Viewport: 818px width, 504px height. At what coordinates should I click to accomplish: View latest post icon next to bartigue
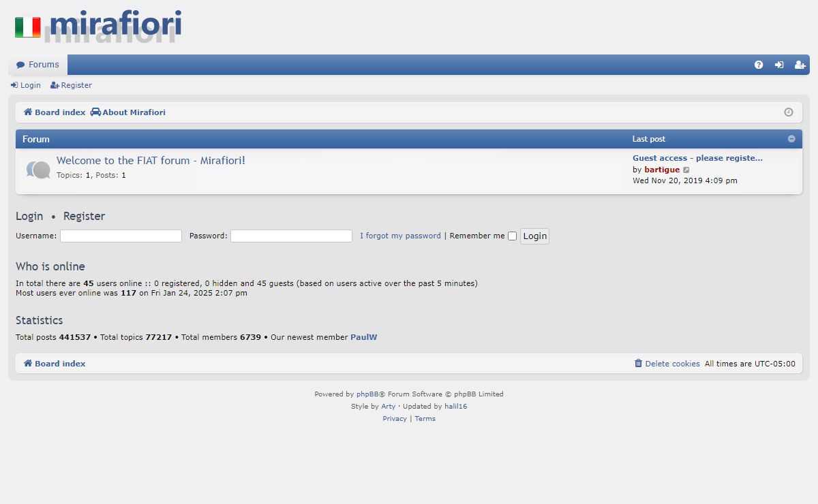pyautogui.click(x=686, y=170)
